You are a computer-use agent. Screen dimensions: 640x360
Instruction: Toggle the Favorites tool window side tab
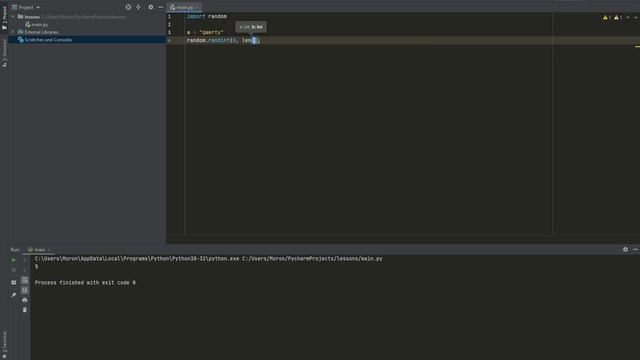pyautogui.click(x=4, y=344)
